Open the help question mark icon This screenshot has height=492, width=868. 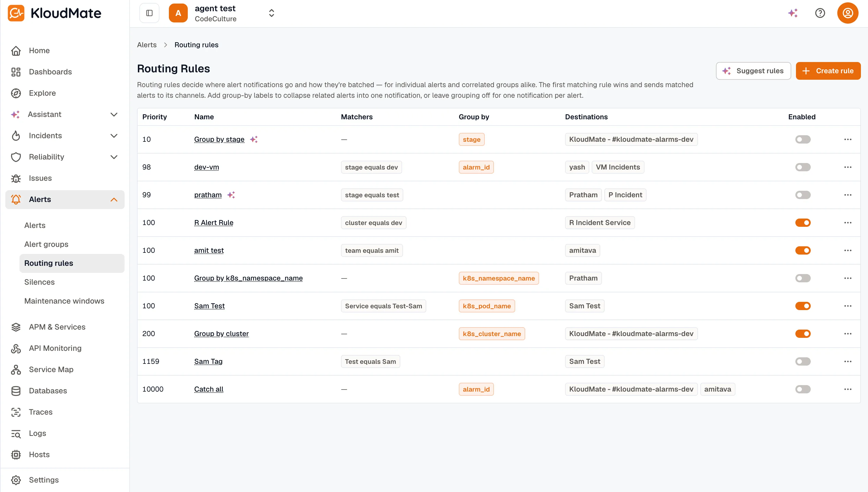pyautogui.click(x=820, y=13)
